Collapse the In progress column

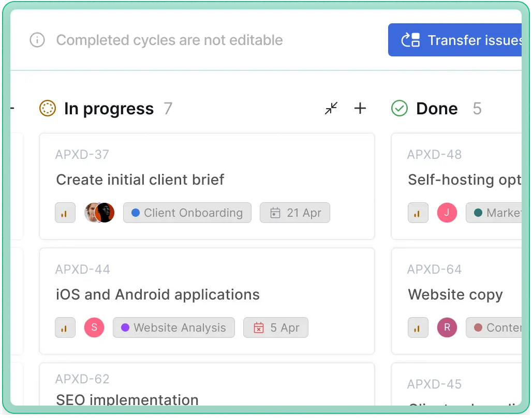click(x=331, y=108)
